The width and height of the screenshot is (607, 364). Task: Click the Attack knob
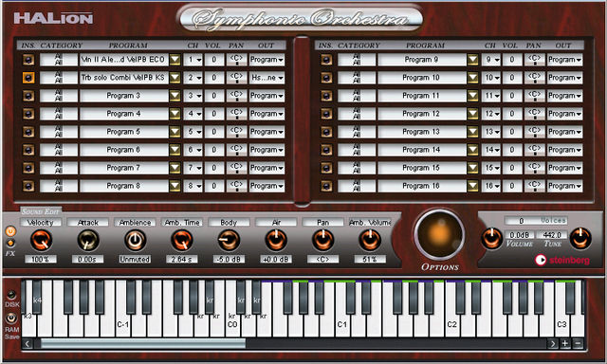coord(88,240)
